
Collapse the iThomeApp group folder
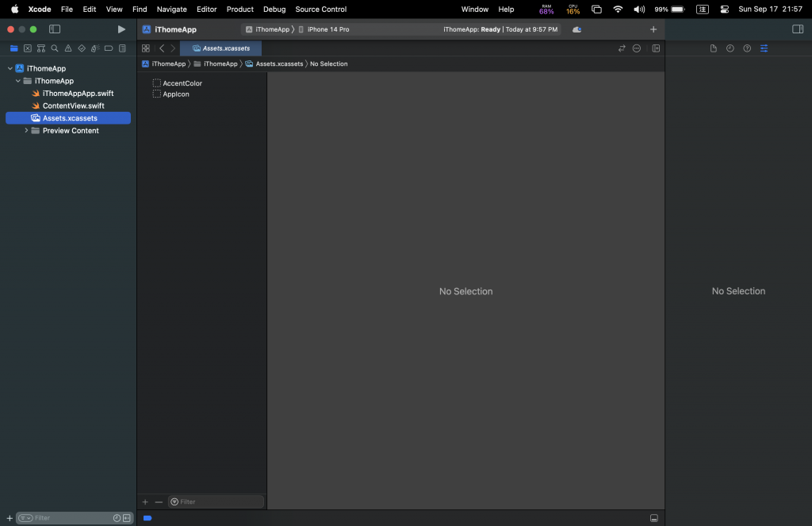coord(18,81)
